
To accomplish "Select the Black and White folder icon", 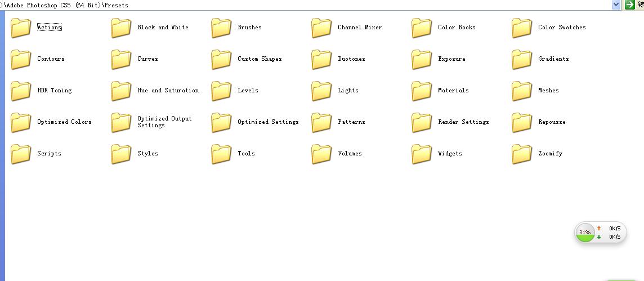I will [121, 28].
